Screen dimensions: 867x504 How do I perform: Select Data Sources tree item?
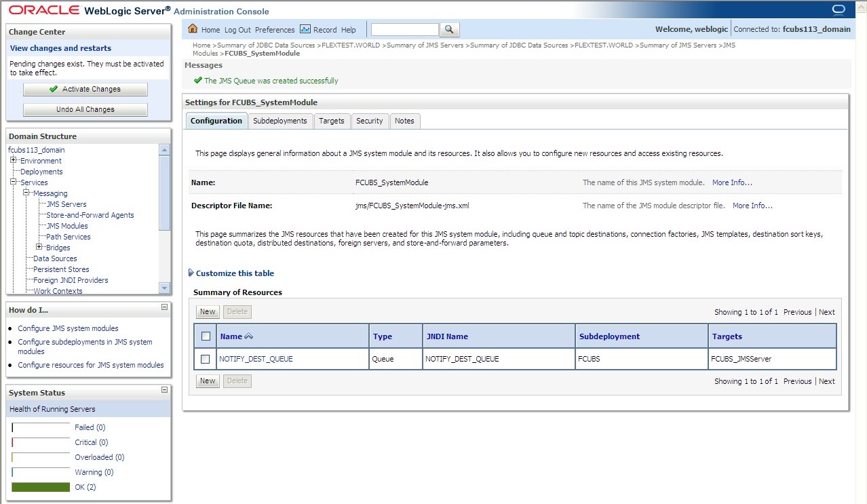55,258
